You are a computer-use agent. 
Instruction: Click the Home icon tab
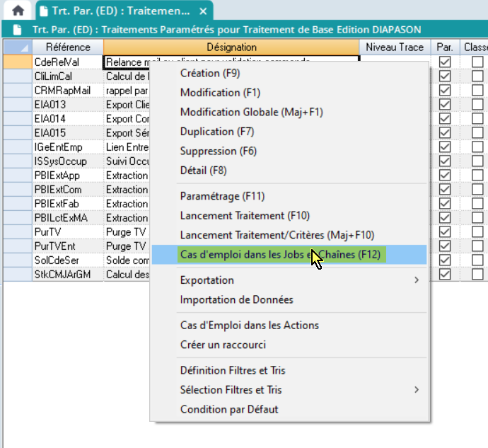pos(18,11)
